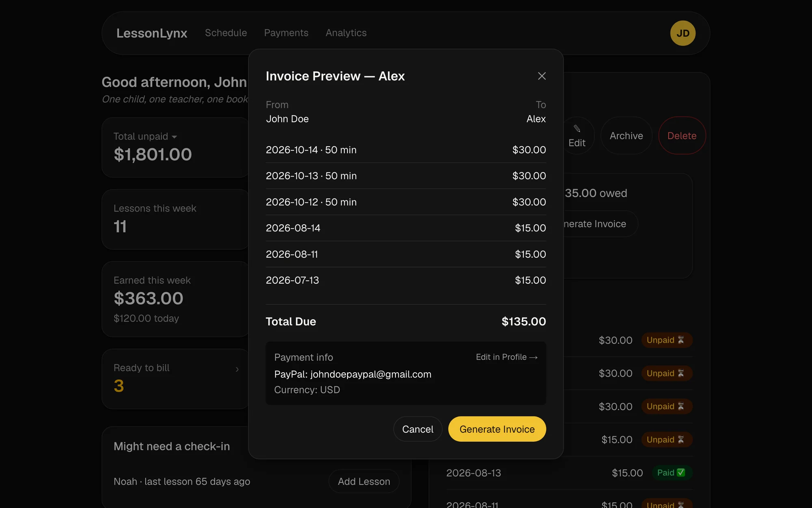This screenshot has height=508, width=812.
Task: Open the Ready to bill chevron
Action: pos(237,369)
